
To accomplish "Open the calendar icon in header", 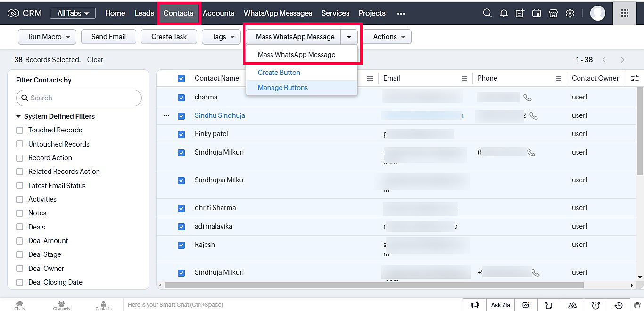I will (x=537, y=13).
